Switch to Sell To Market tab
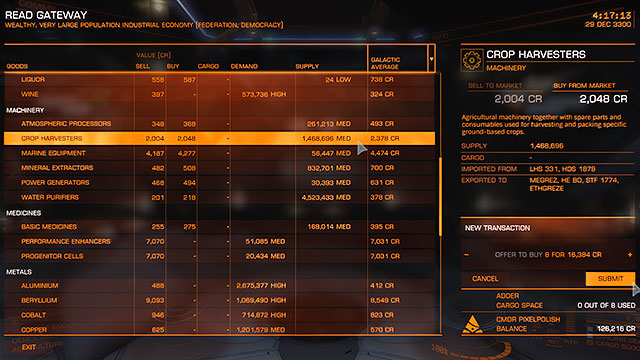The width and height of the screenshot is (640, 360). click(x=495, y=86)
